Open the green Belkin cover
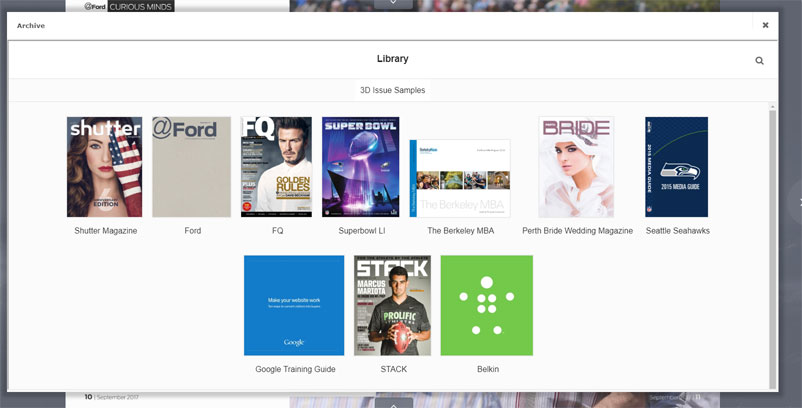 click(x=487, y=305)
